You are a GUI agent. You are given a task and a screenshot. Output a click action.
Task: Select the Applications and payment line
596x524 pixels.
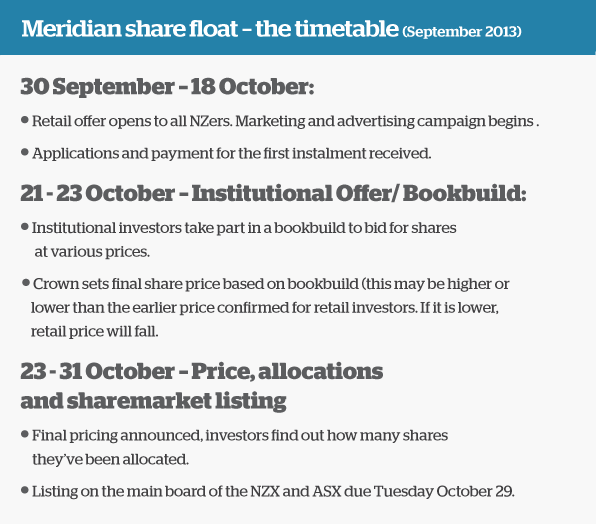click(x=231, y=154)
